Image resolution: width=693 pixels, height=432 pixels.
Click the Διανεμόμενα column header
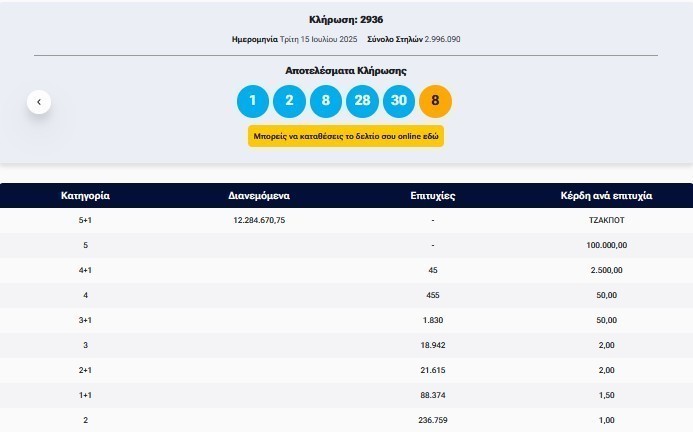259,196
